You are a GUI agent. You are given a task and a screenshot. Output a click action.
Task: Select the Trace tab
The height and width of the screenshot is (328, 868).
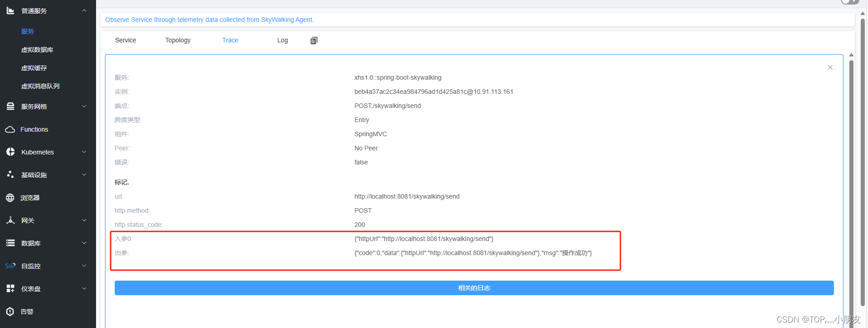pyautogui.click(x=230, y=40)
